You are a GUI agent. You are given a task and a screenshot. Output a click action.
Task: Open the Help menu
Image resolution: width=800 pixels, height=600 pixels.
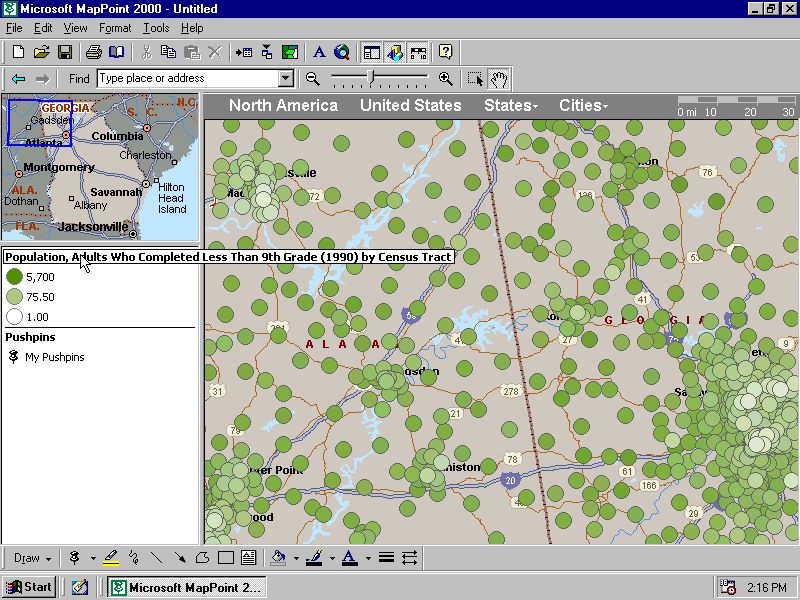click(192, 28)
